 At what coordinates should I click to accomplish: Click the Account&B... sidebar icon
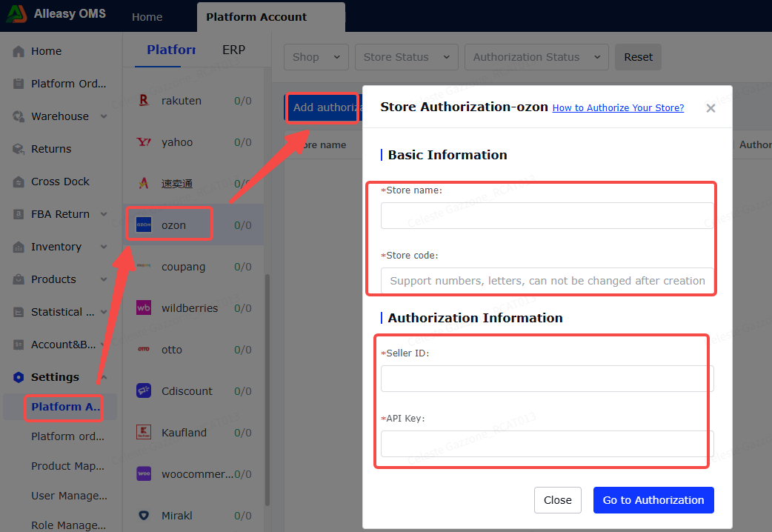pos(19,345)
